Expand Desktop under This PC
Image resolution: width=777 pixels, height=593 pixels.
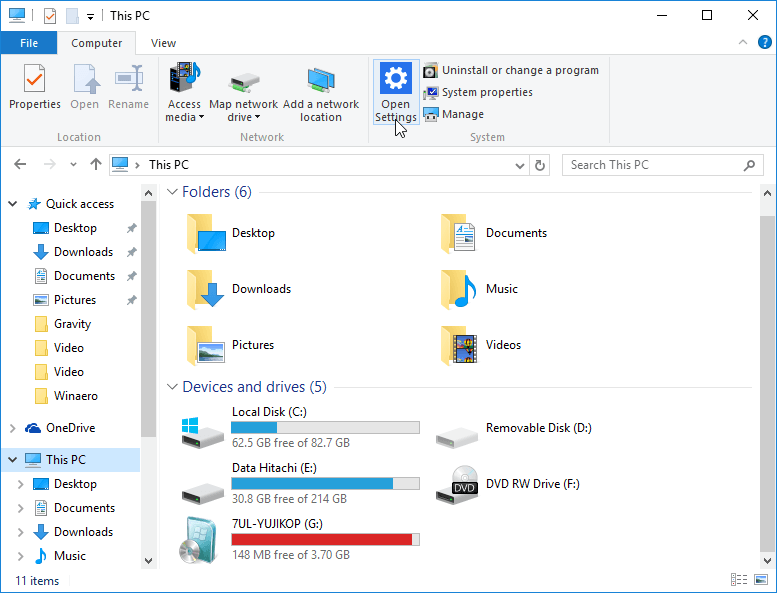pyautogui.click(x=20, y=484)
